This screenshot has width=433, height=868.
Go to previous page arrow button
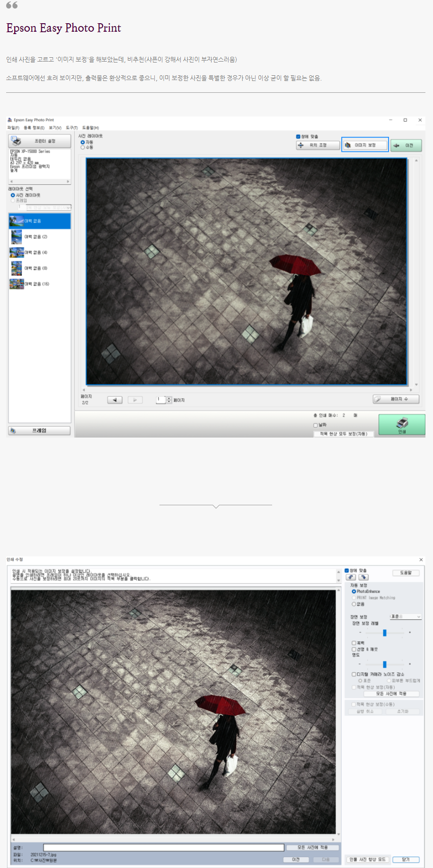[115, 400]
